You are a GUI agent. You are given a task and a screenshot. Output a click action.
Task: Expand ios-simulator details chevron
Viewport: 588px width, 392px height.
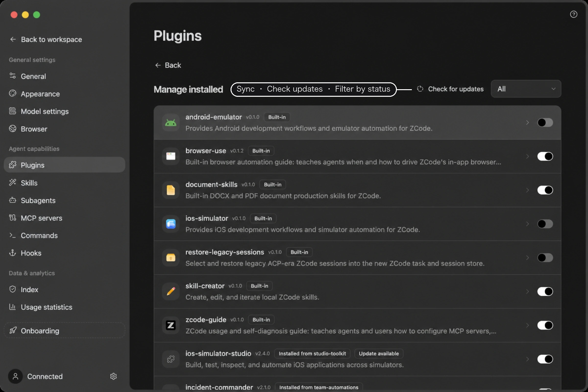(x=527, y=224)
